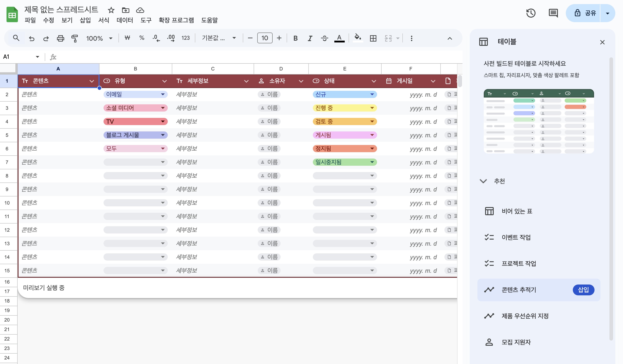The image size is (623, 364).
Task: Toggle italic formatting
Action: [309, 38]
